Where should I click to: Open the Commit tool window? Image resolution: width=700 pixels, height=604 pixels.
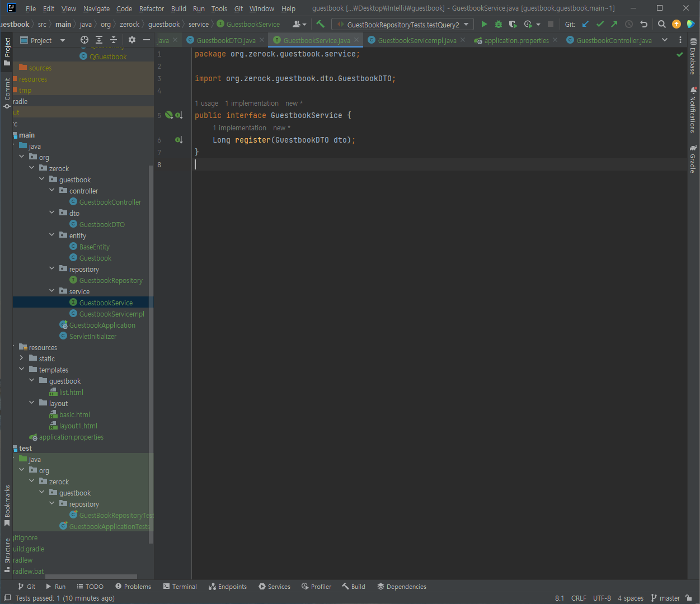[7, 93]
